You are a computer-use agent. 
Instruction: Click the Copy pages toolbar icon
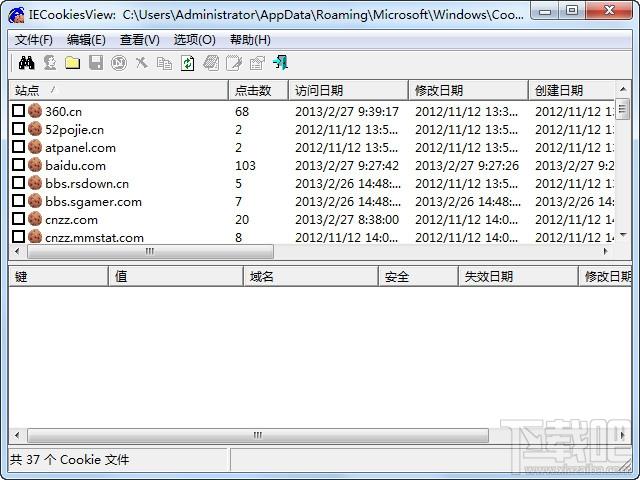point(164,63)
